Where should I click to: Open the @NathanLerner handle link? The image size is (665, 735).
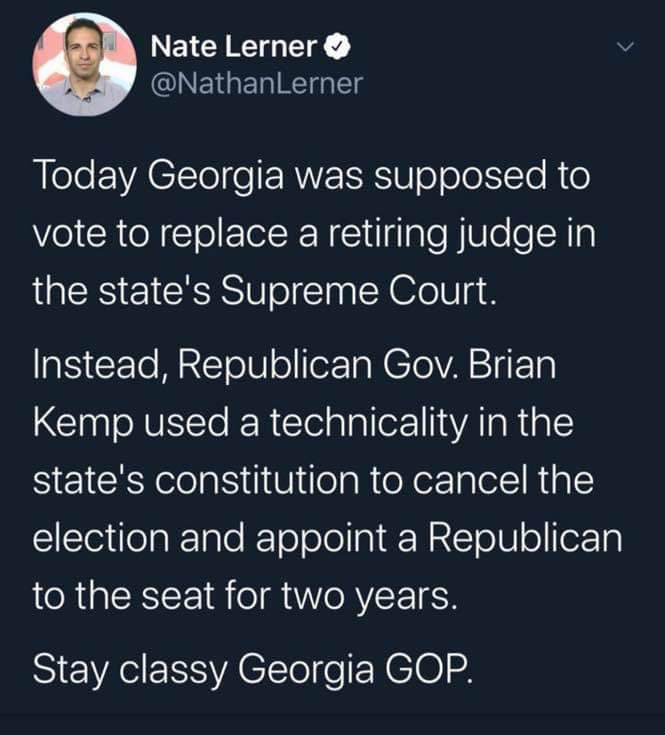(256, 83)
